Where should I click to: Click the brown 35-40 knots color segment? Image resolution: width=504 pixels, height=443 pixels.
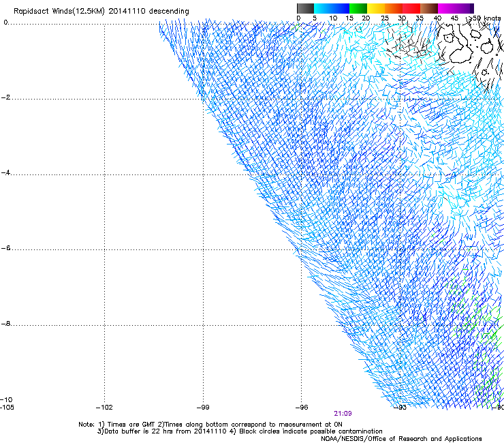point(429,8)
